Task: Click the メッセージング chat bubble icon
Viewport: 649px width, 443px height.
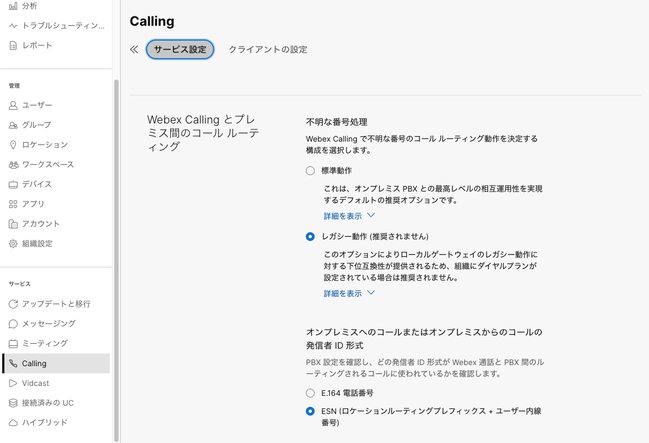Action: (13, 324)
